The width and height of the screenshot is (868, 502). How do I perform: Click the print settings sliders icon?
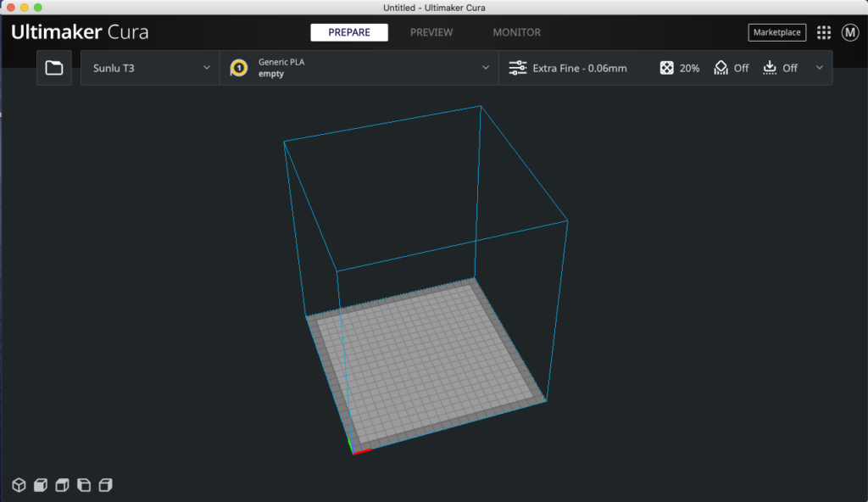[518, 68]
